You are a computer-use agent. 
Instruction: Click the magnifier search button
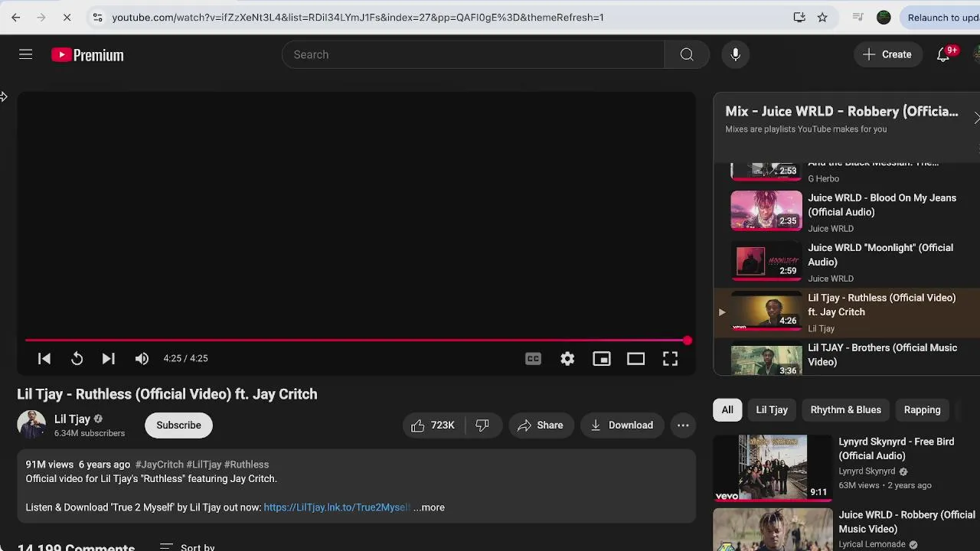click(x=687, y=54)
